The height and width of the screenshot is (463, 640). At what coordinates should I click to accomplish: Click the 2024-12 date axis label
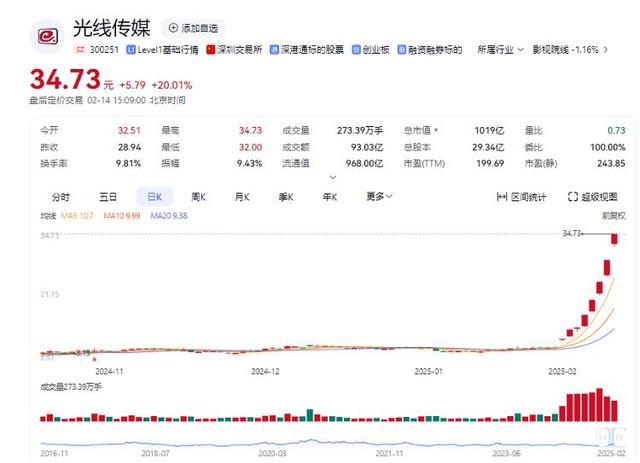[265, 371]
